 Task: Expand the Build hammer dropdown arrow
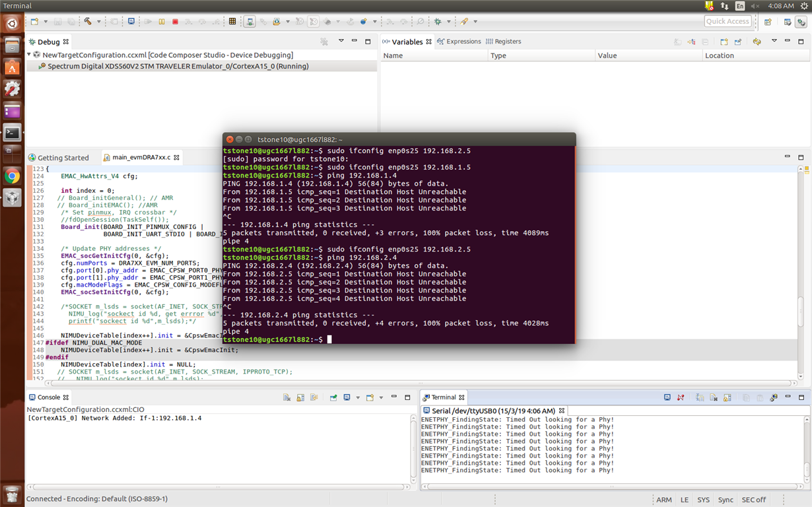(98, 22)
